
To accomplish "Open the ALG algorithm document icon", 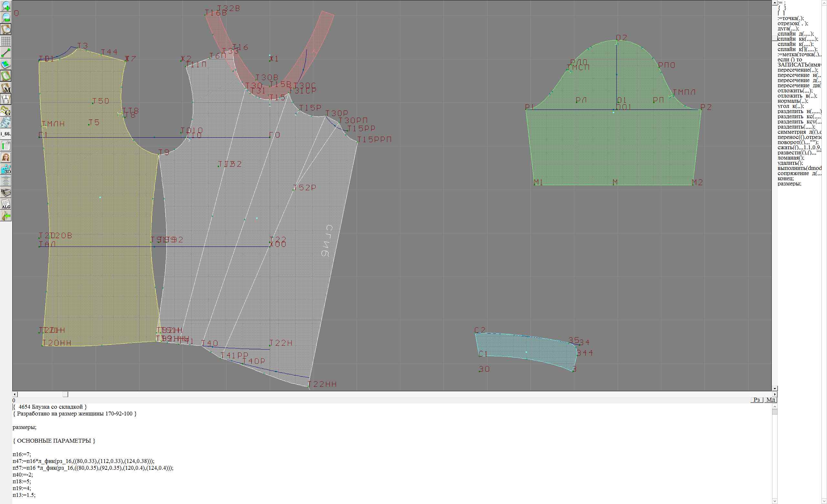I will tap(6, 204).
